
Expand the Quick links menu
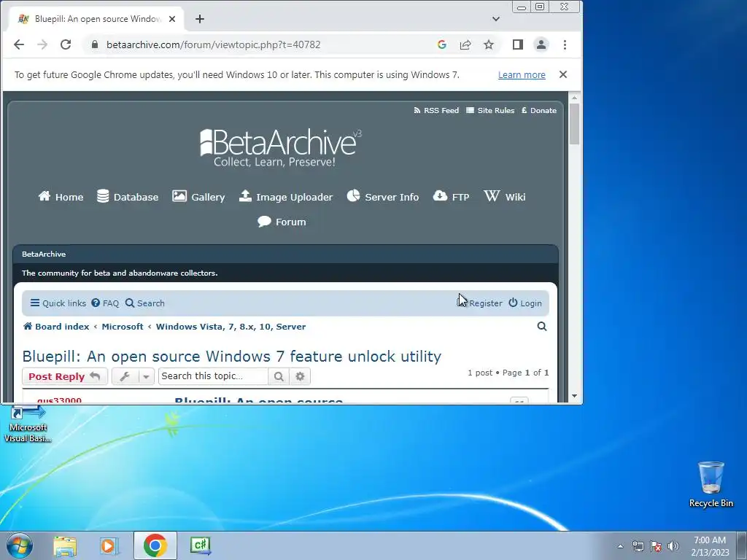(58, 303)
